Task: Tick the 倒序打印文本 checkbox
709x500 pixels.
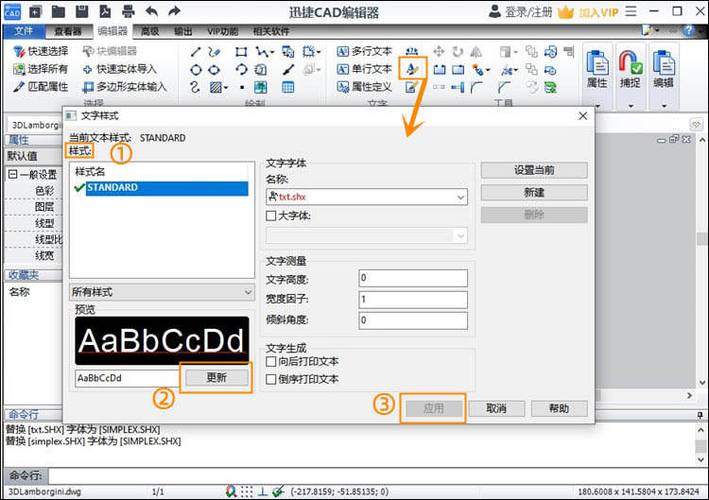Action: pyautogui.click(x=271, y=379)
